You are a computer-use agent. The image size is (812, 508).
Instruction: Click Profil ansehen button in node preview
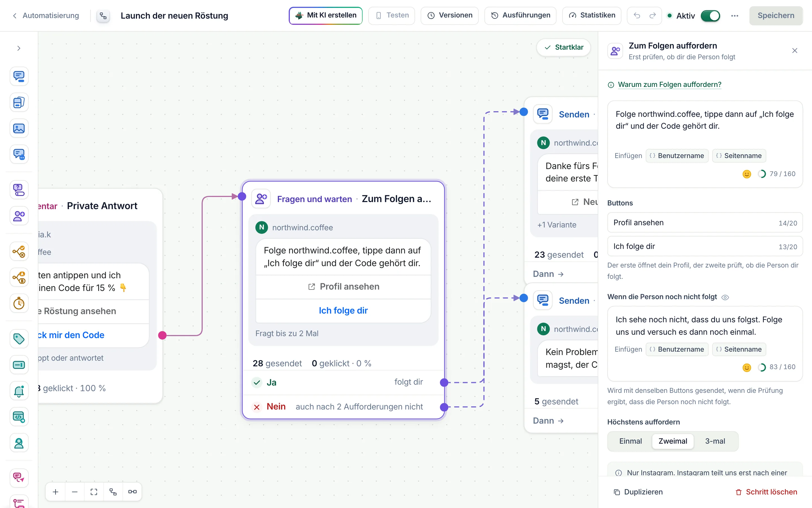coord(343,286)
